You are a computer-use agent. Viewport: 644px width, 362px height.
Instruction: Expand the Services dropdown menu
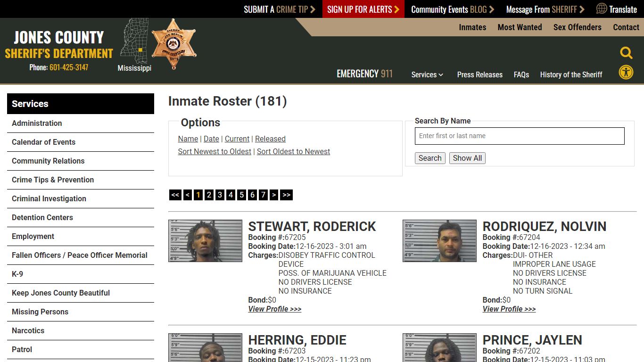click(427, 74)
